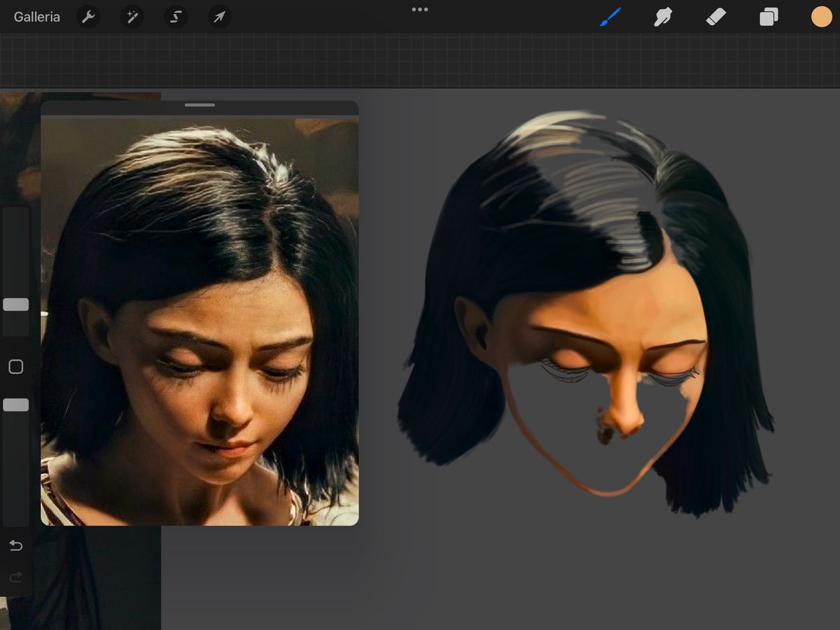840x630 pixels.
Task: Click the reference window drag handle
Action: coord(200,105)
